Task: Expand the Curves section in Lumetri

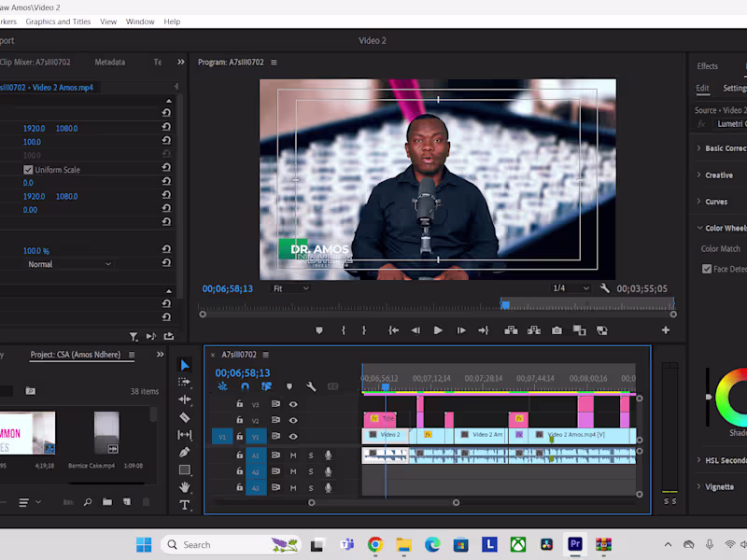Action: [x=716, y=202]
